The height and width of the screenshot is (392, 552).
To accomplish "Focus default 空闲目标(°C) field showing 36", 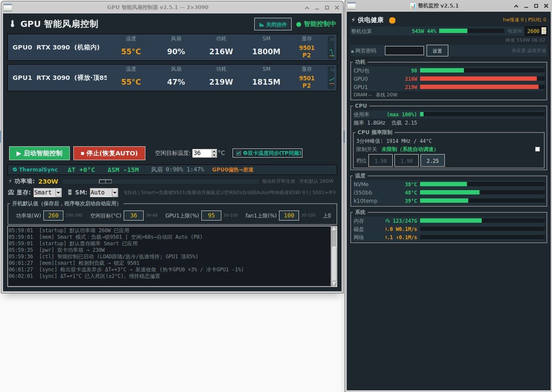I will [x=134, y=216].
